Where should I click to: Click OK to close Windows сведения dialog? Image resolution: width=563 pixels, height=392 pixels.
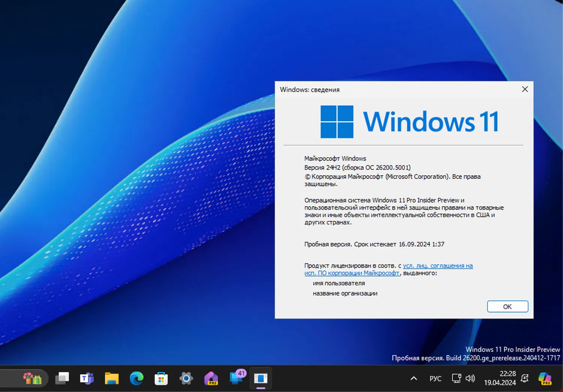[507, 306]
